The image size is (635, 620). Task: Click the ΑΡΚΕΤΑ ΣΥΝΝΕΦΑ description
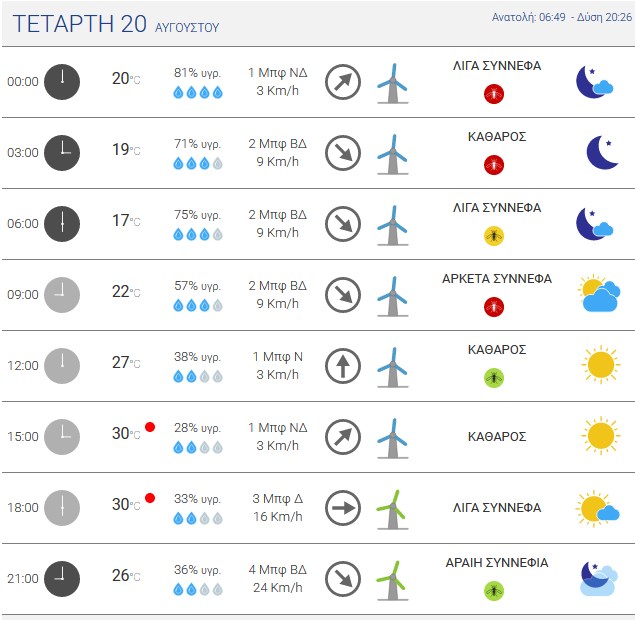(497, 279)
